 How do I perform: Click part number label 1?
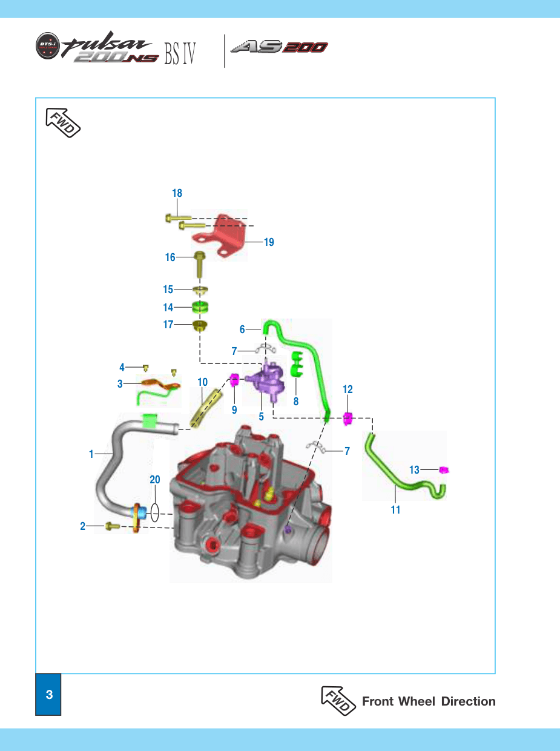(x=91, y=454)
